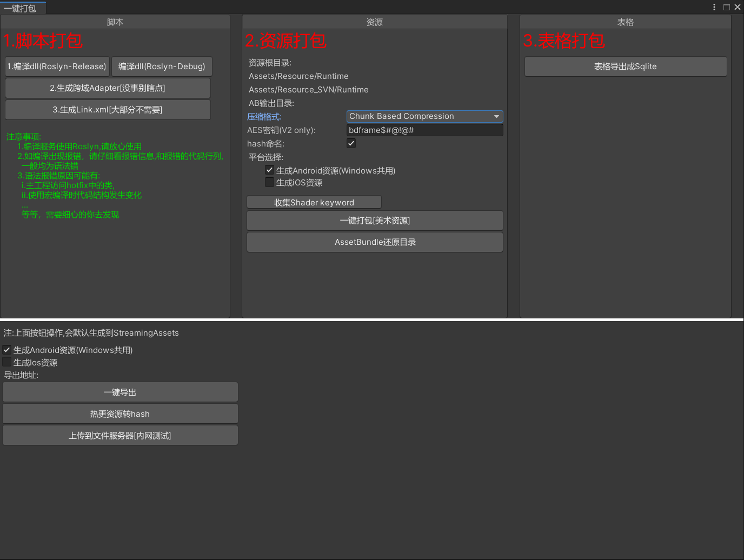Screen dimensions: 744x560
Task: Click 上传到文件服务器[内网测试] button
Action: pos(120,436)
